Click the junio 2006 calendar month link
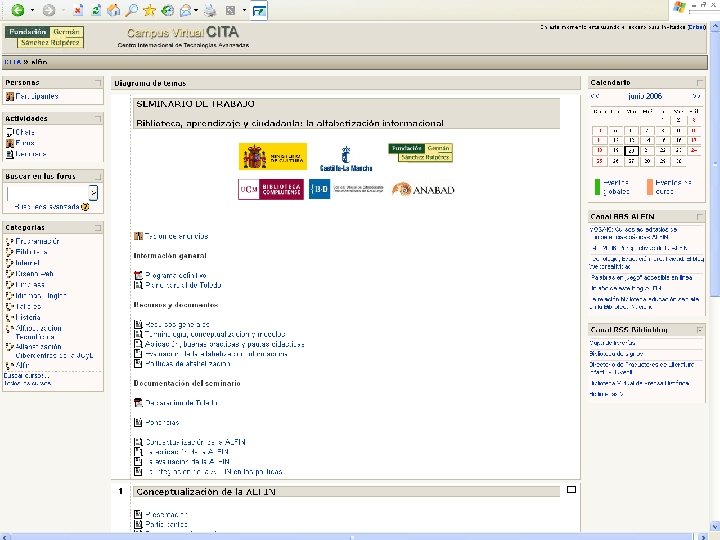720x540 pixels. tap(645, 96)
